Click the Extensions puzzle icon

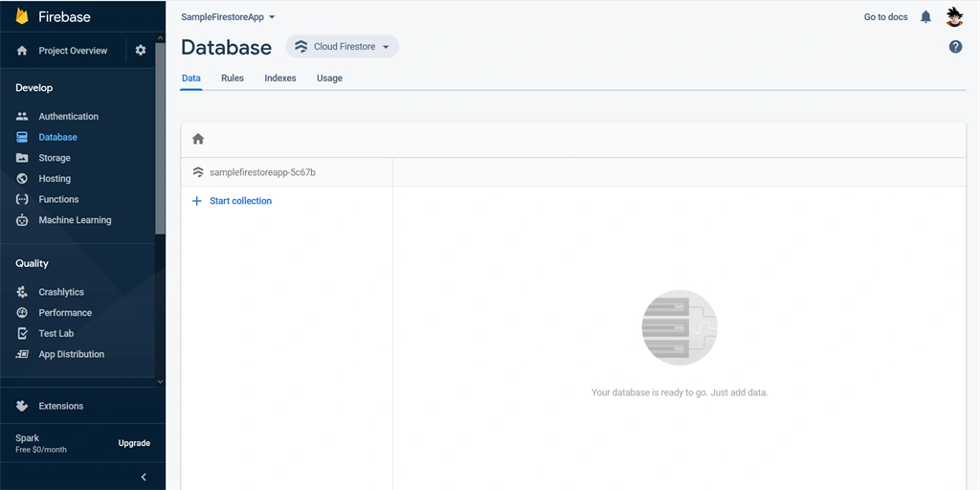click(x=22, y=406)
